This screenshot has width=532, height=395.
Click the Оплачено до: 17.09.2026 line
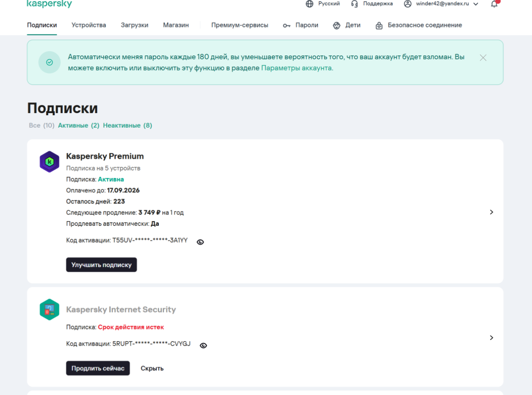(103, 190)
